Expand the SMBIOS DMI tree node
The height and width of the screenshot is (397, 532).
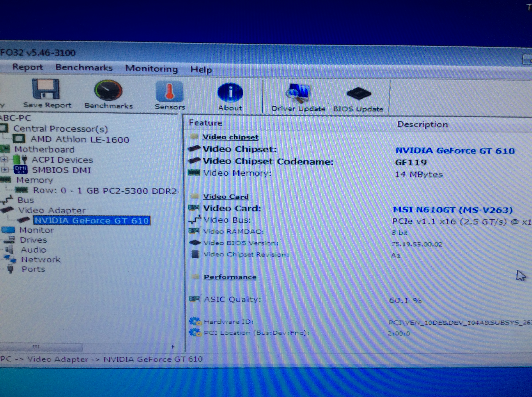(x=4, y=170)
